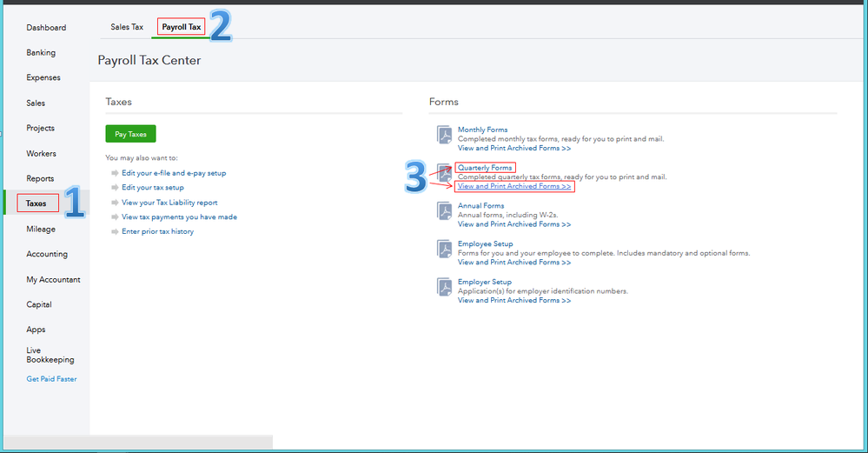The width and height of the screenshot is (868, 453).
Task: Click arrow bullet beside View your Tax Liability report
Action: [x=115, y=202]
